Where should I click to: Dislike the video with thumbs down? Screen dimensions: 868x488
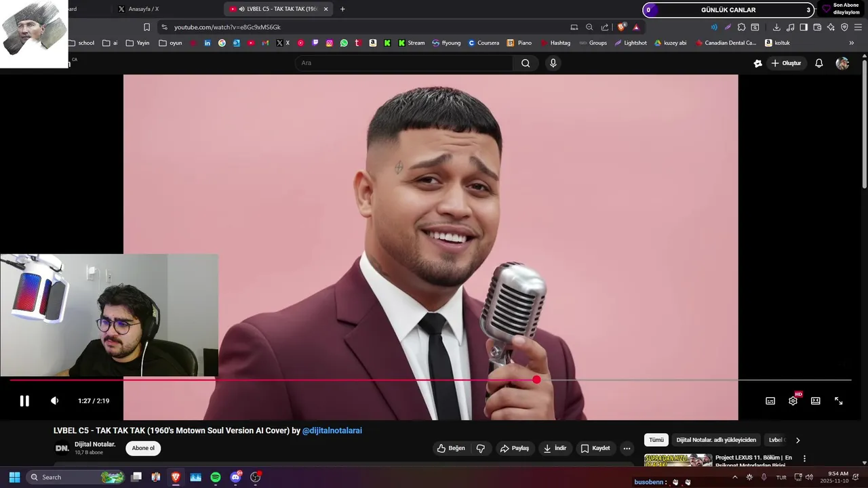click(x=481, y=448)
